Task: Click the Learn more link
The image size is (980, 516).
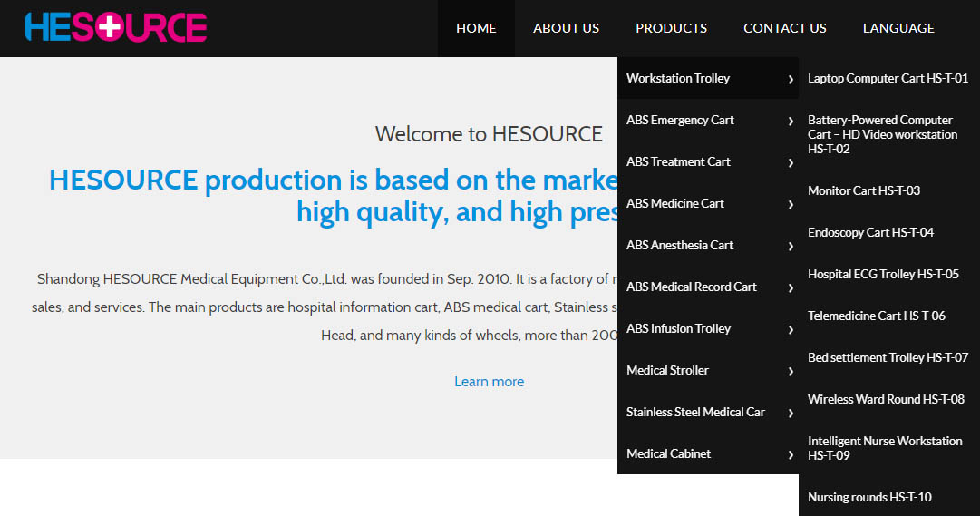Action: pos(489,382)
